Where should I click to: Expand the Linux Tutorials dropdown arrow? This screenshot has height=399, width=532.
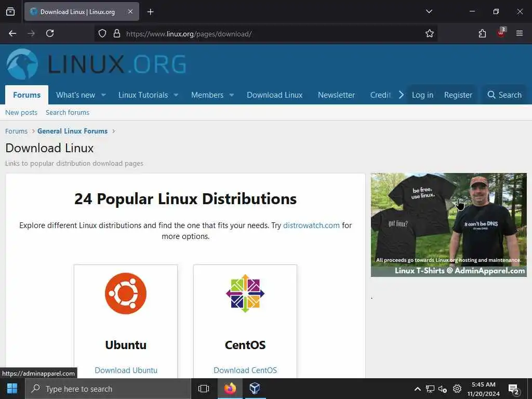click(x=176, y=95)
